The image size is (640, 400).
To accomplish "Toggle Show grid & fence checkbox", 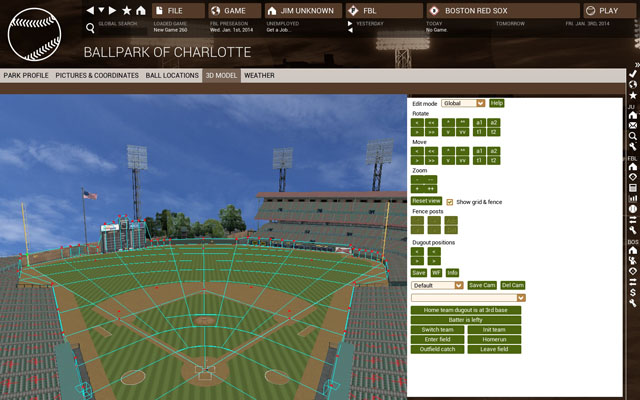I will [450, 202].
